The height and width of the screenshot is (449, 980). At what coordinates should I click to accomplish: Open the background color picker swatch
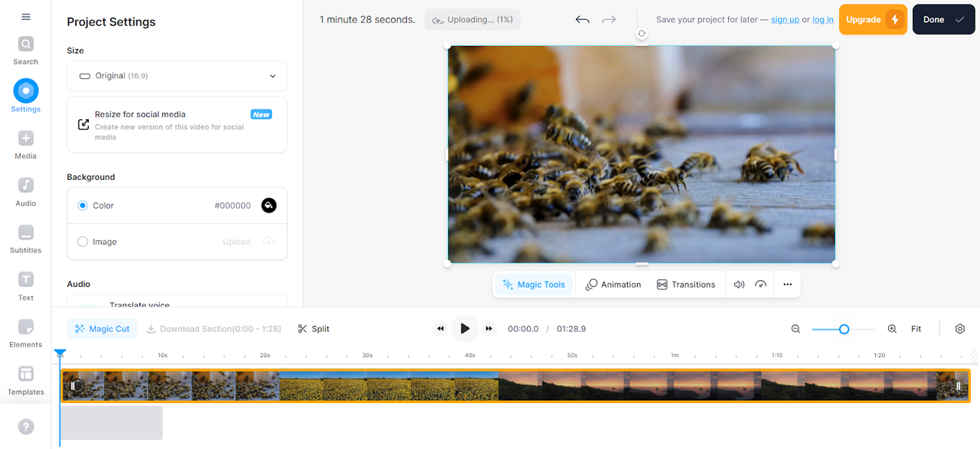point(269,206)
